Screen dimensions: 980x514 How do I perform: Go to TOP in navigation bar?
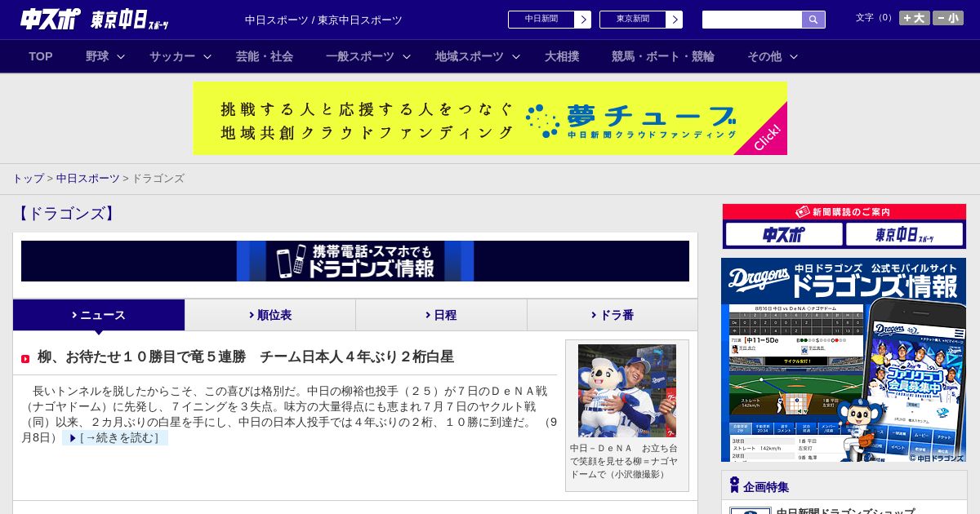click(41, 56)
